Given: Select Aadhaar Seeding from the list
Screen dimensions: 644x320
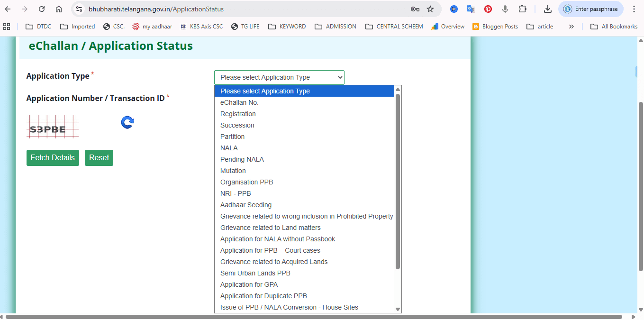Looking at the screenshot, I should pos(245,204).
